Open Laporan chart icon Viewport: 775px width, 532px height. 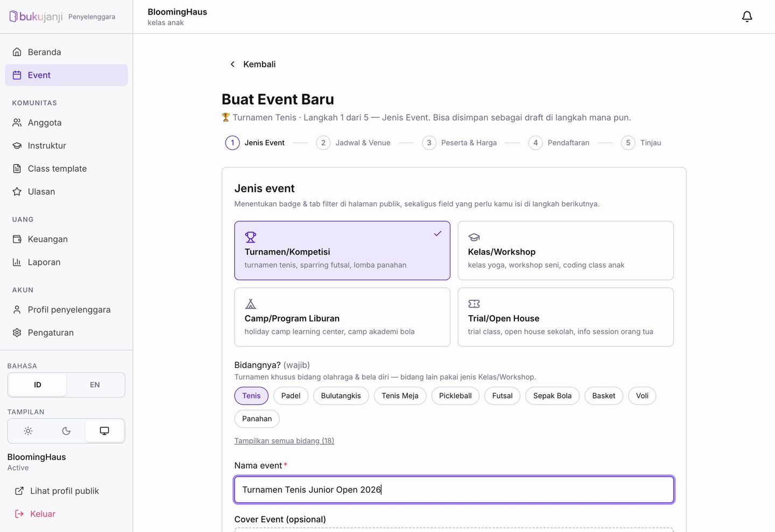17,263
